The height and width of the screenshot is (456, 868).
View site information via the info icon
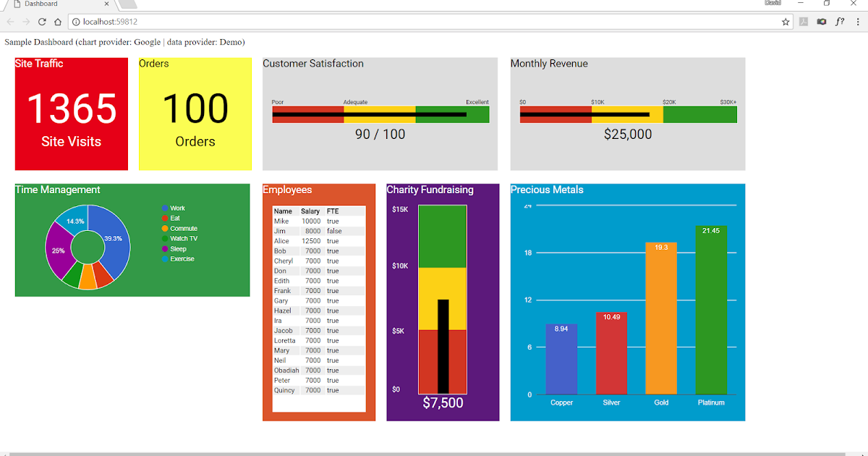point(75,22)
